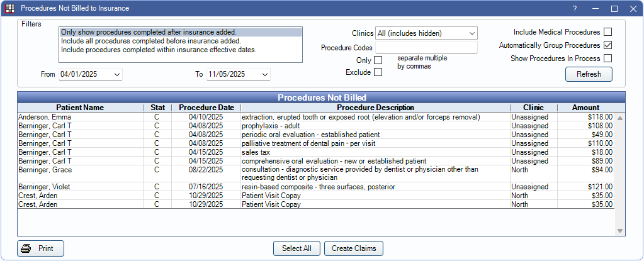The height and width of the screenshot is (261, 644).
Task: Click into the Procedure Codes text field
Action: pos(426,47)
